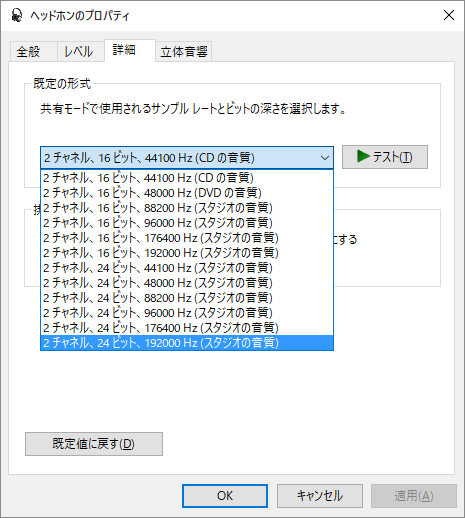Pick 2 channel, 24 bit, 96000 Hz option
Viewport: 465px width, 518px height.
[x=187, y=313]
